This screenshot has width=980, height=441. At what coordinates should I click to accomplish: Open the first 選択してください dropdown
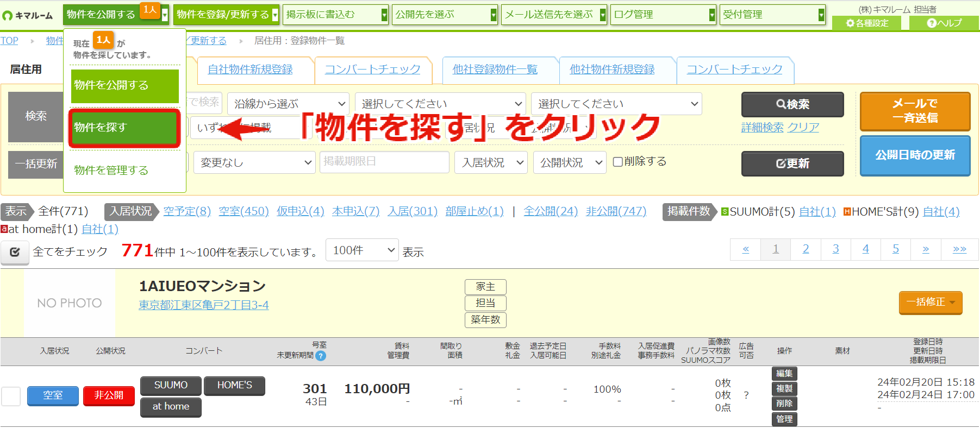coord(440,104)
